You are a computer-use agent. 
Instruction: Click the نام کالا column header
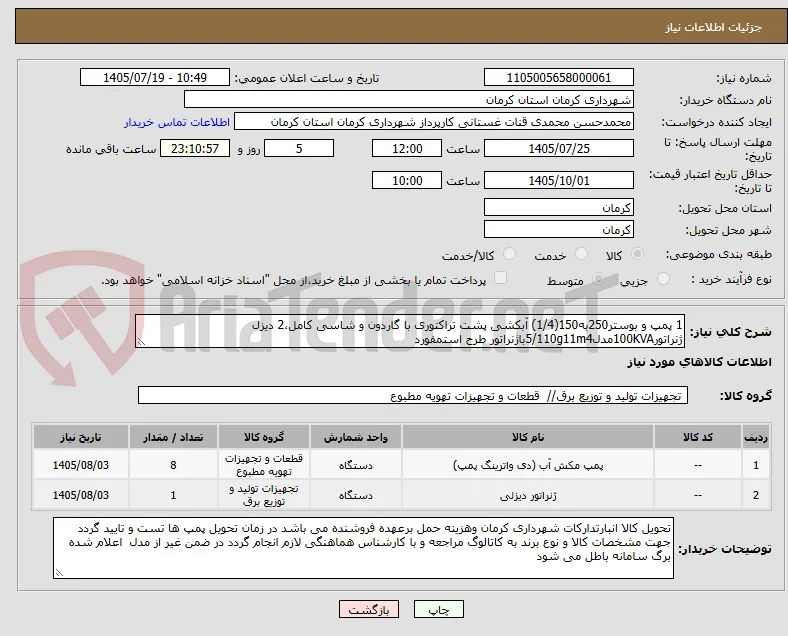(528, 437)
